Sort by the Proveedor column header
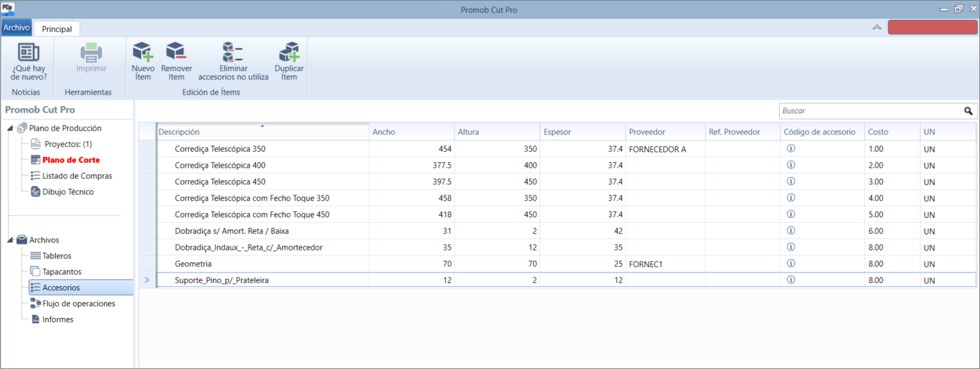Viewport: 980px width, 369px height. [665, 132]
